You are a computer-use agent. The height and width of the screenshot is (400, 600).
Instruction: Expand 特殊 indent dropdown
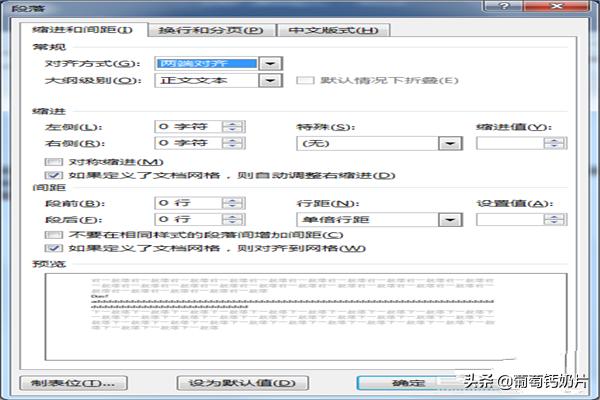click(450, 144)
